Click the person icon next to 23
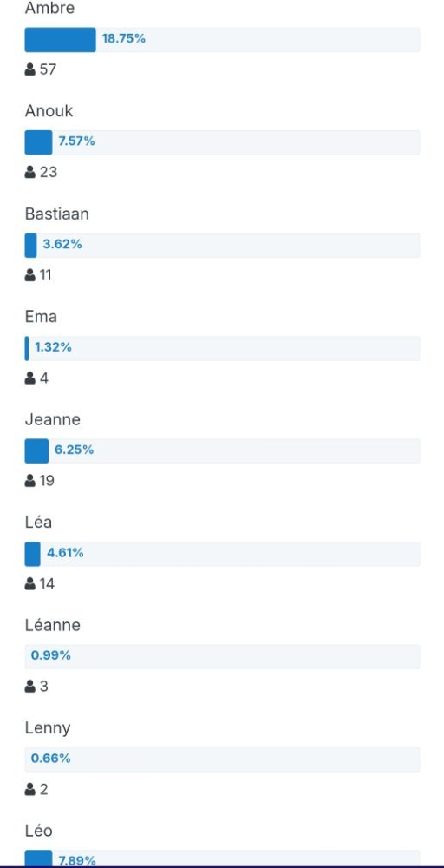The height and width of the screenshot is (868, 444). 29,173
